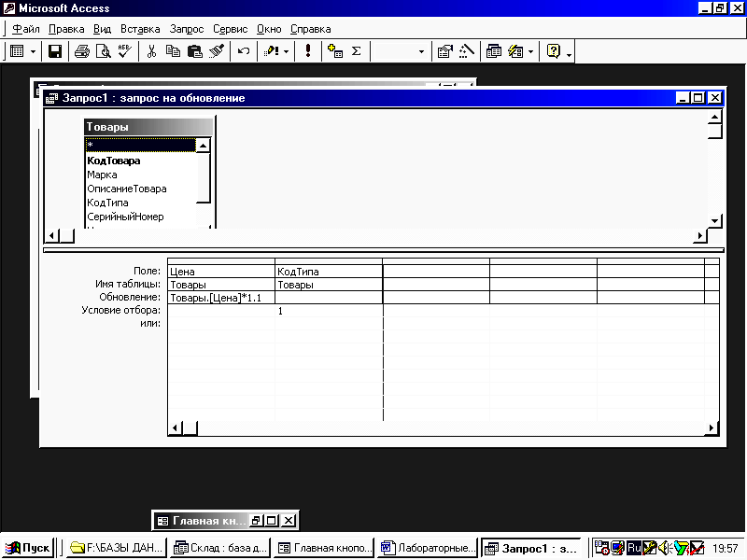This screenshot has width=747, height=560.
Task: Click Товары table name under Цена
Action: [x=221, y=285]
